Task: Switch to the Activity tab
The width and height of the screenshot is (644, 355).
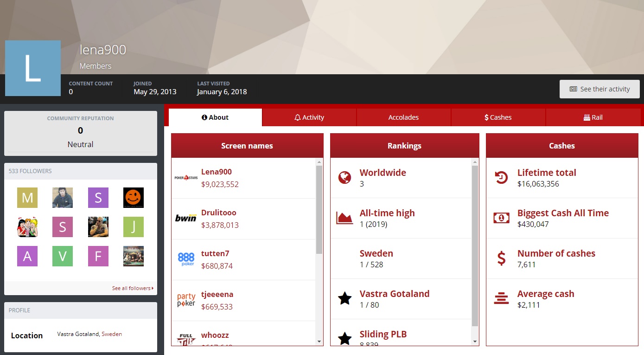Action: click(309, 117)
